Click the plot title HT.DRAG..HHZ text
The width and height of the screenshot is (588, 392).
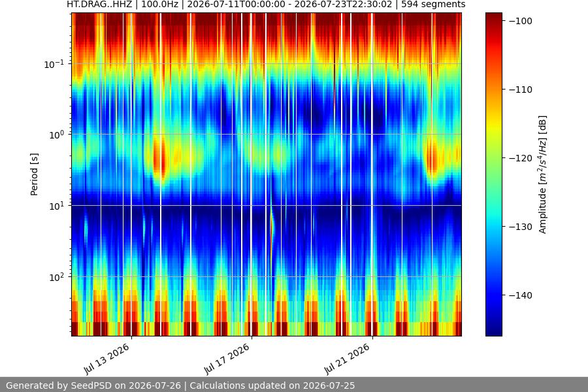[x=266, y=5]
